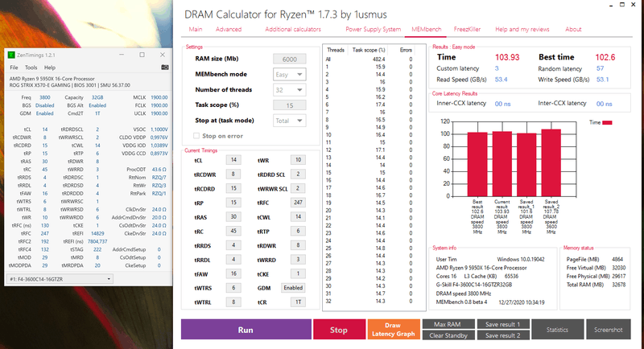This screenshot has height=349, width=644.
Task: Click Draw Latency Graph button
Action: (x=394, y=330)
